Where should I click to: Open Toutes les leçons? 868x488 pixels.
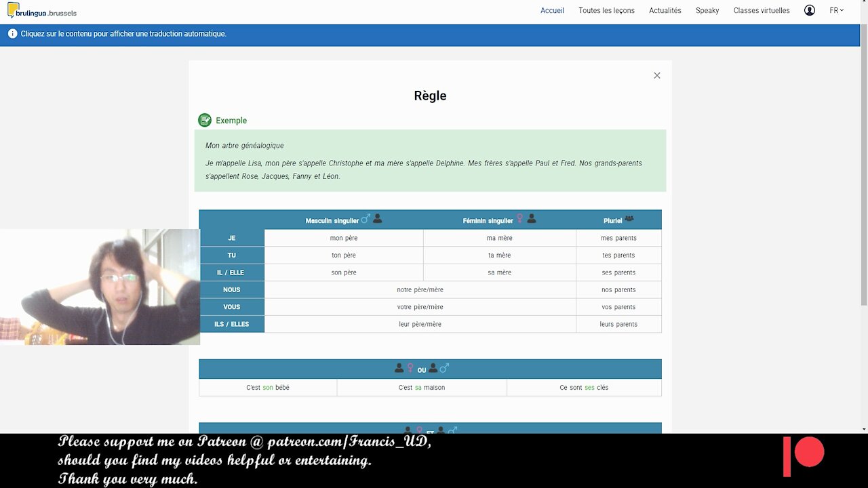(606, 10)
